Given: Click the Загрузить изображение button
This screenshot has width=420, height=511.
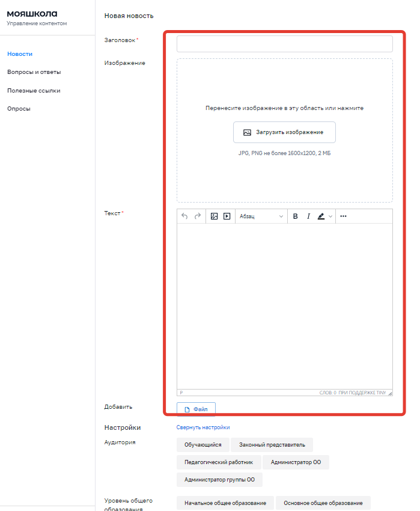Looking at the screenshot, I should [284, 132].
